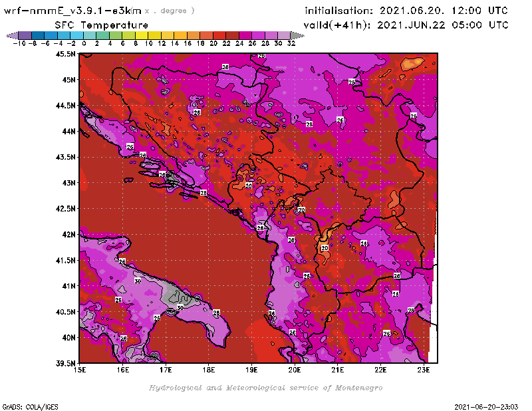The width and height of the screenshot is (532, 411).
Task: Click the 'initialisation: 2021.06.20. 12:00 UTC' text
Action: (x=406, y=11)
